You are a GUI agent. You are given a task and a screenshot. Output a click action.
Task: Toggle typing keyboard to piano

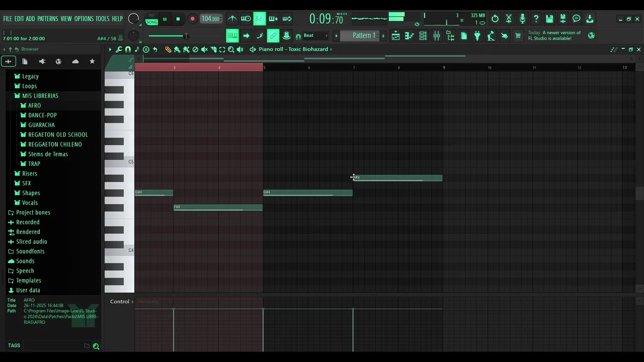click(x=232, y=36)
